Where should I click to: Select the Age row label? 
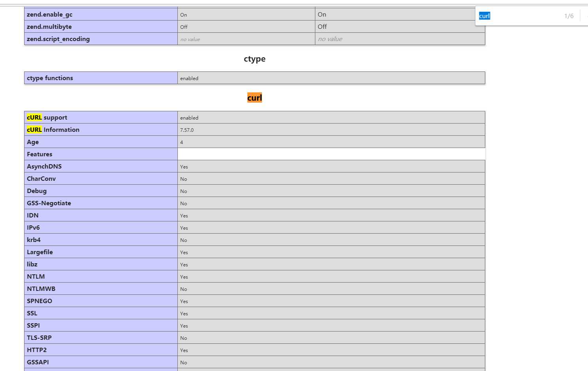click(x=33, y=142)
